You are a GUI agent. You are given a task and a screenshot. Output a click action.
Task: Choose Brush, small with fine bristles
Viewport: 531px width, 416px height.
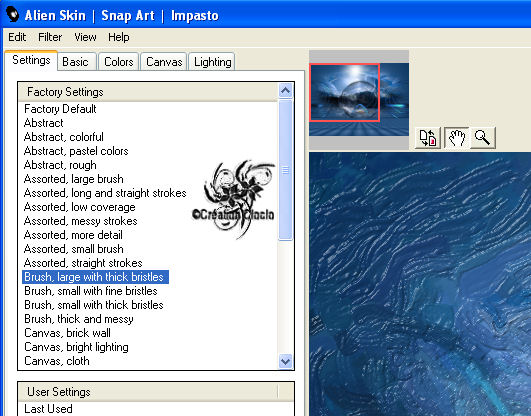(x=91, y=291)
